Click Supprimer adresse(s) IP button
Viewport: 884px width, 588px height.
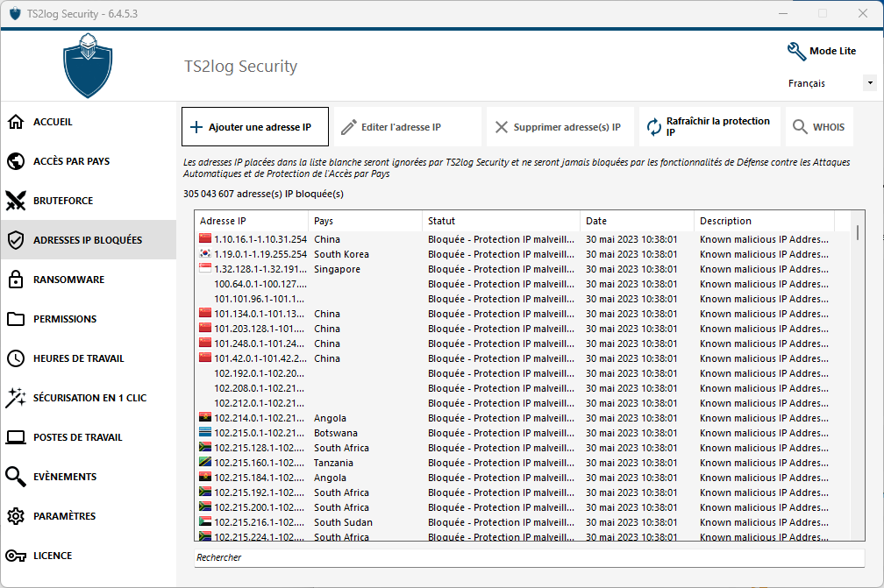click(560, 127)
